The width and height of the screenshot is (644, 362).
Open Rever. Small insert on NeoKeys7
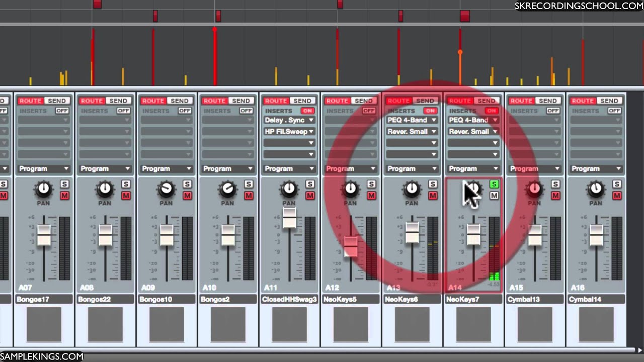click(x=473, y=131)
